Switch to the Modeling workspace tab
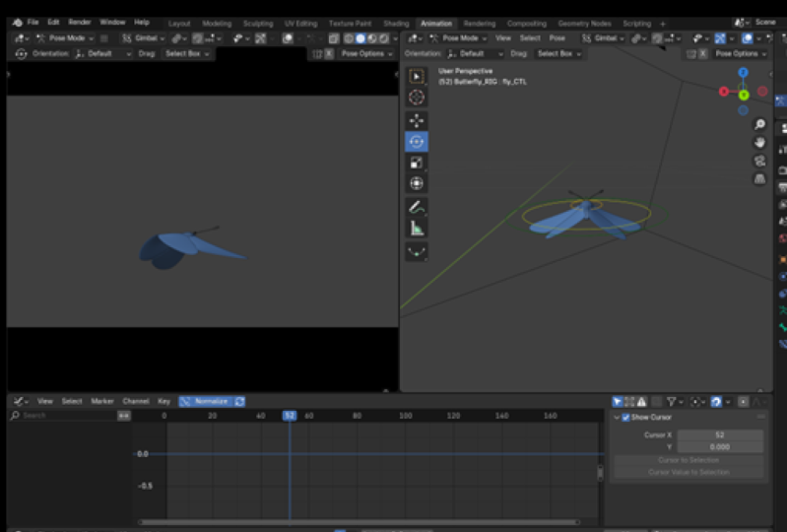The image size is (787, 532). tap(217, 24)
